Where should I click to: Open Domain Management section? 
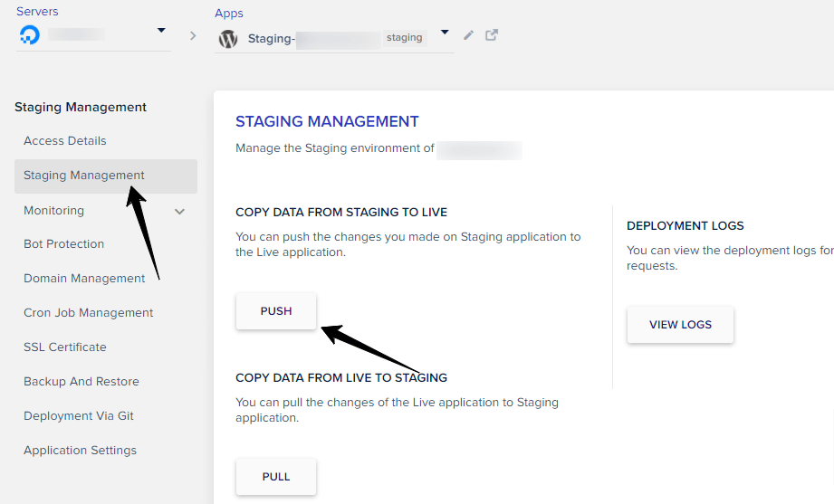click(84, 279)
